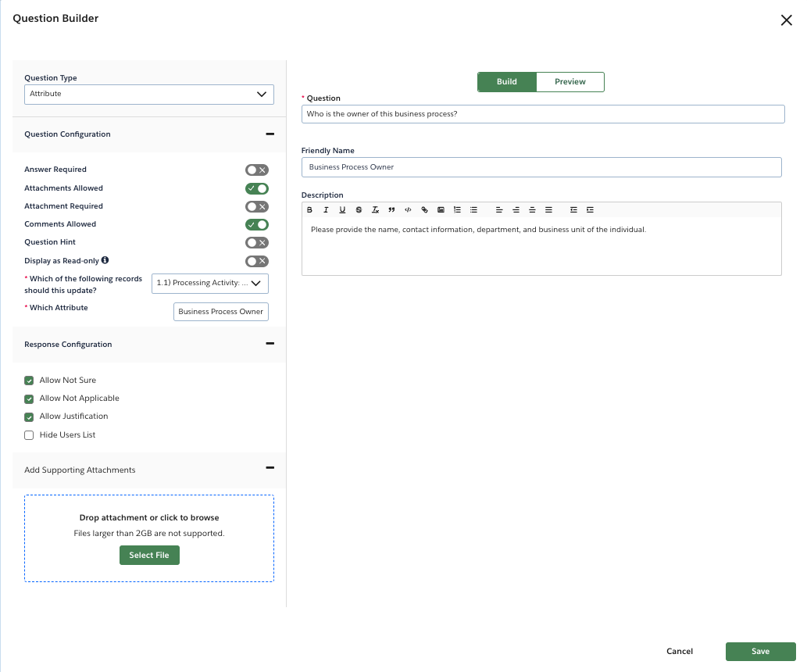Click the Select File button
This screenshot has height=672, width=807.
[149, 555]
